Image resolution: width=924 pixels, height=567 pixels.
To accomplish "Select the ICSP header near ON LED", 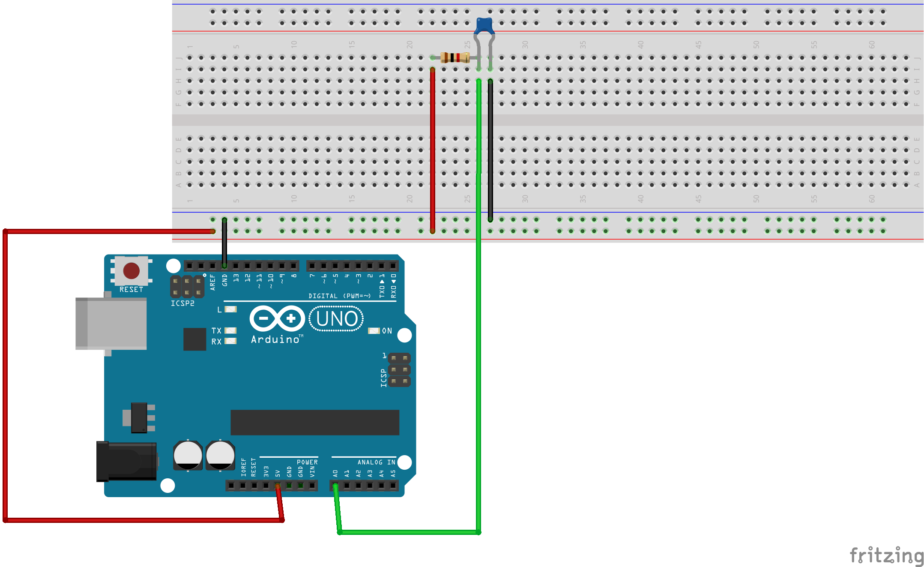I will [x=399, y=369].
